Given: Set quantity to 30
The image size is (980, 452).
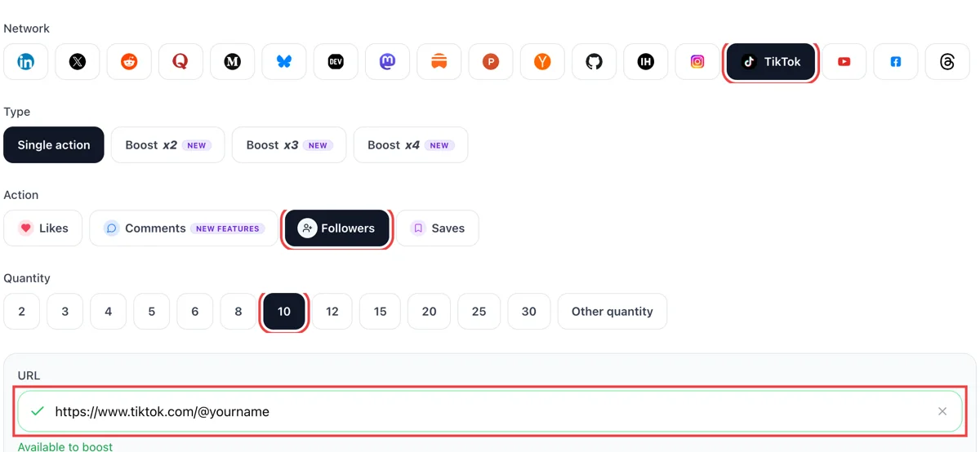Looking at the screenshot, I should pos(529,312).
